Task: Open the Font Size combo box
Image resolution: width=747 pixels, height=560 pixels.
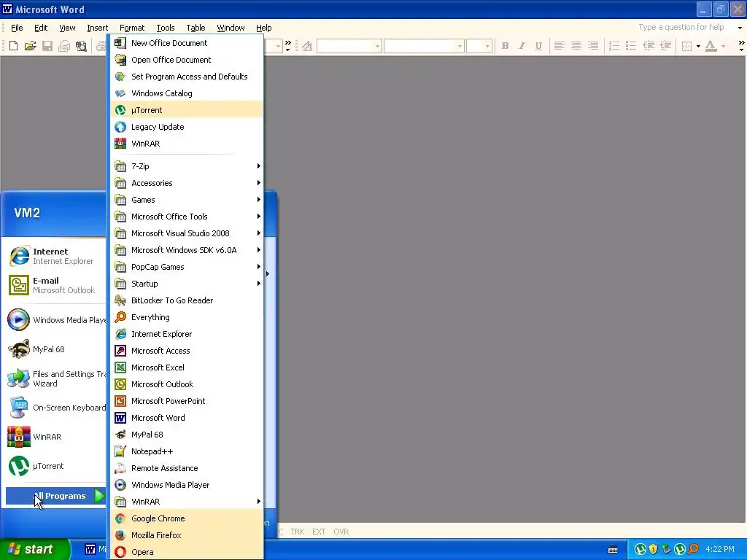Action: [479, 46]
